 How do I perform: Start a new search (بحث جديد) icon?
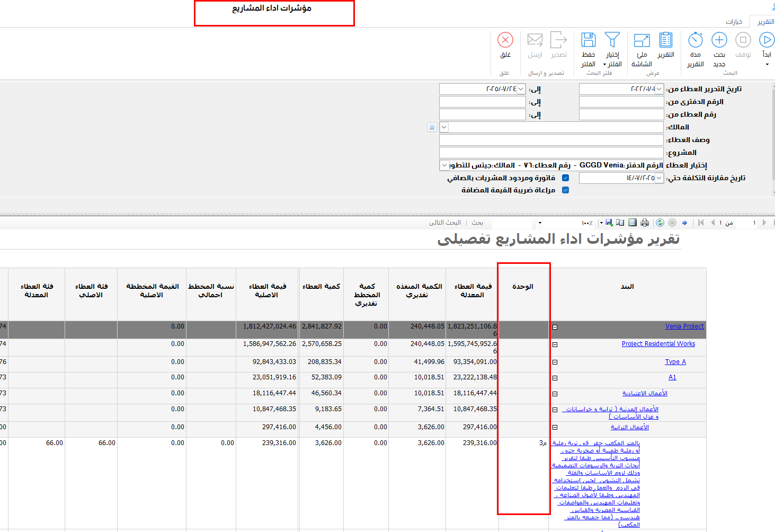[x=719, y=40]
